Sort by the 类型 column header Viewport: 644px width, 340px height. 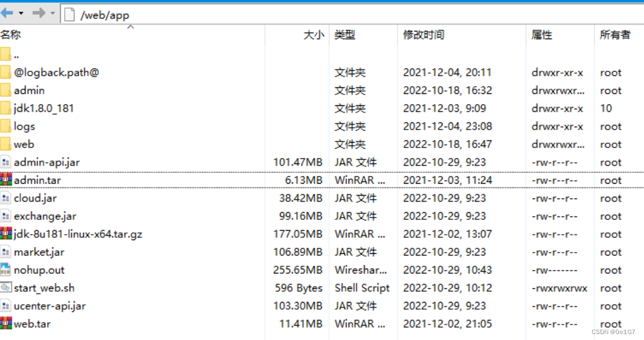click(344, 35)
